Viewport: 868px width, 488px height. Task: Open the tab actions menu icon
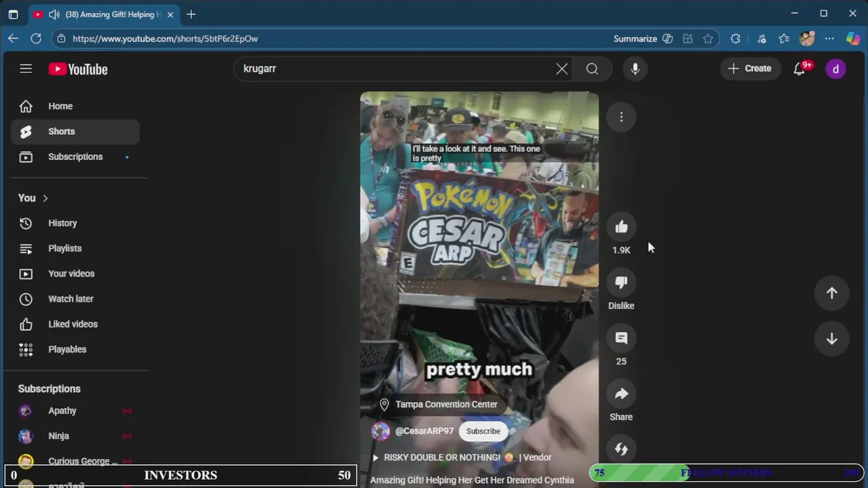coord(13,14)
